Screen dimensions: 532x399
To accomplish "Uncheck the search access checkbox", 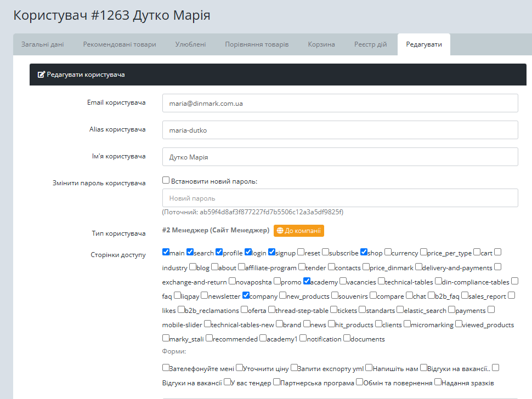I will tap(190, 252).
